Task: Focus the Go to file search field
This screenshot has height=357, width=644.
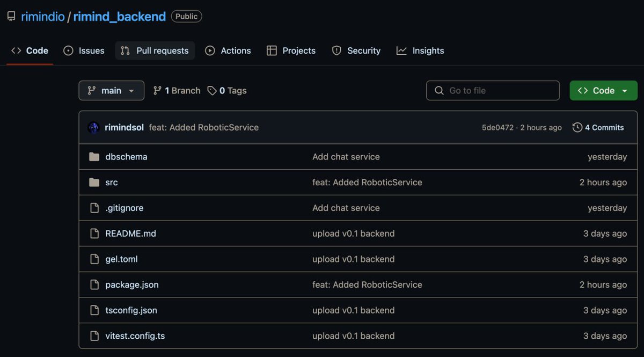Action: point(493,91)
